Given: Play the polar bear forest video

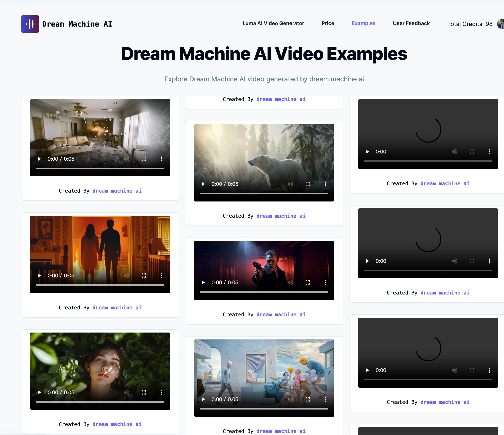Looking at the screenshot, I should pyautogui.click(x=203, y=184).
